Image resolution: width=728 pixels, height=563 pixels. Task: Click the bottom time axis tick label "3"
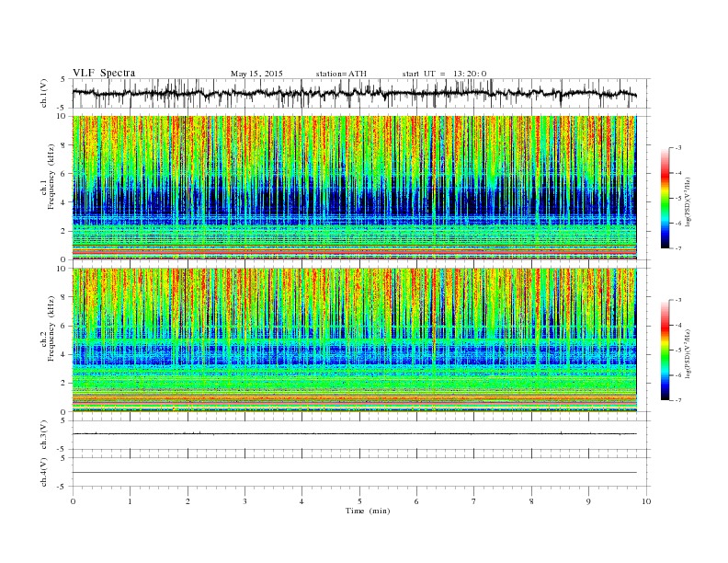point(245,501)
